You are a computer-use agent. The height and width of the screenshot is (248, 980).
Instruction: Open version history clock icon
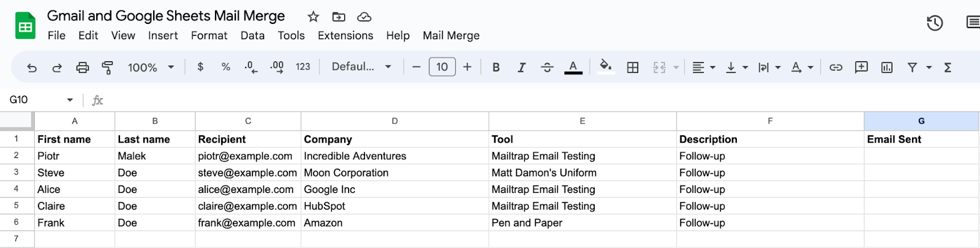935,23
